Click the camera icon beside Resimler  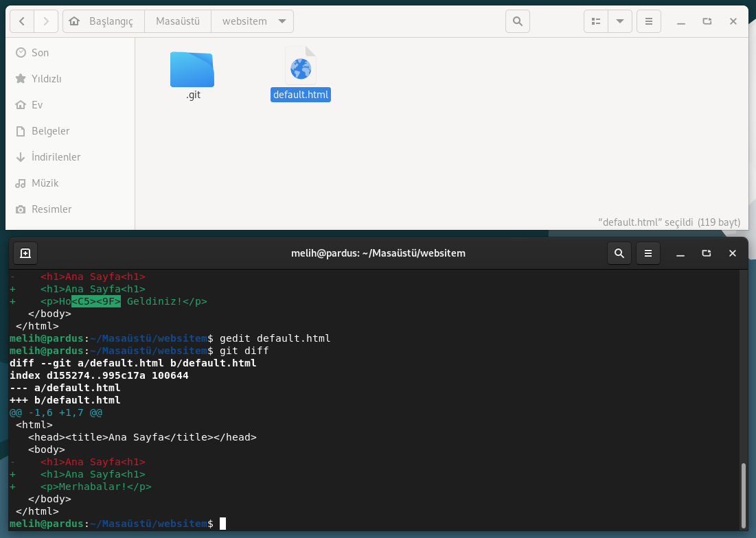21,209
